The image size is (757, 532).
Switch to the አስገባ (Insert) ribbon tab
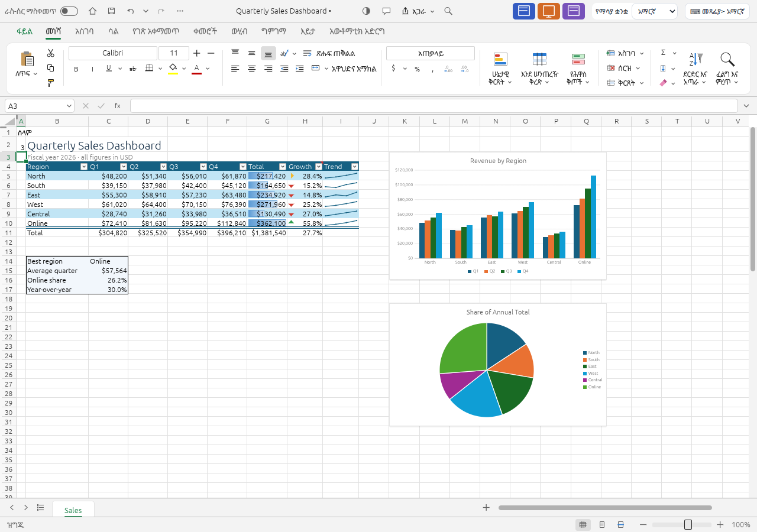[x=85, y=31]
